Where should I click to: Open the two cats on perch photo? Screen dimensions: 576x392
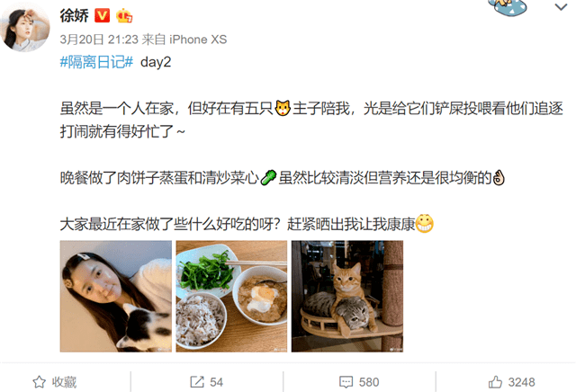click(347, 296)
